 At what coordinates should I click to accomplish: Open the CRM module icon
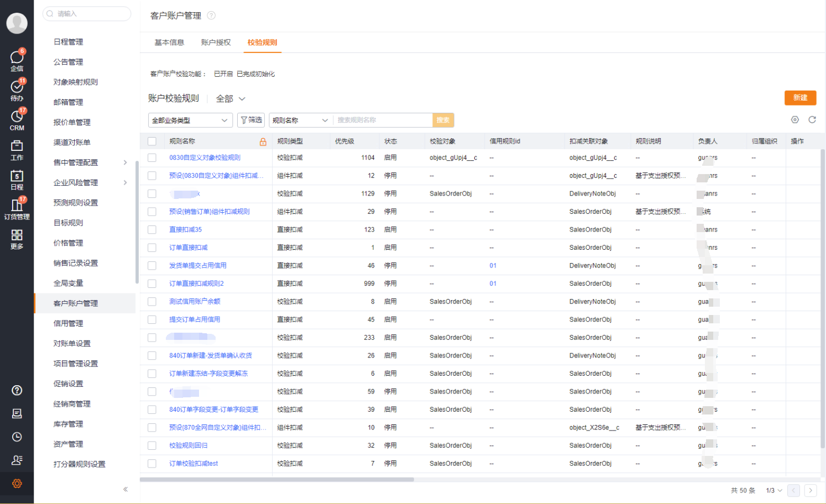[x=17, y=119]
